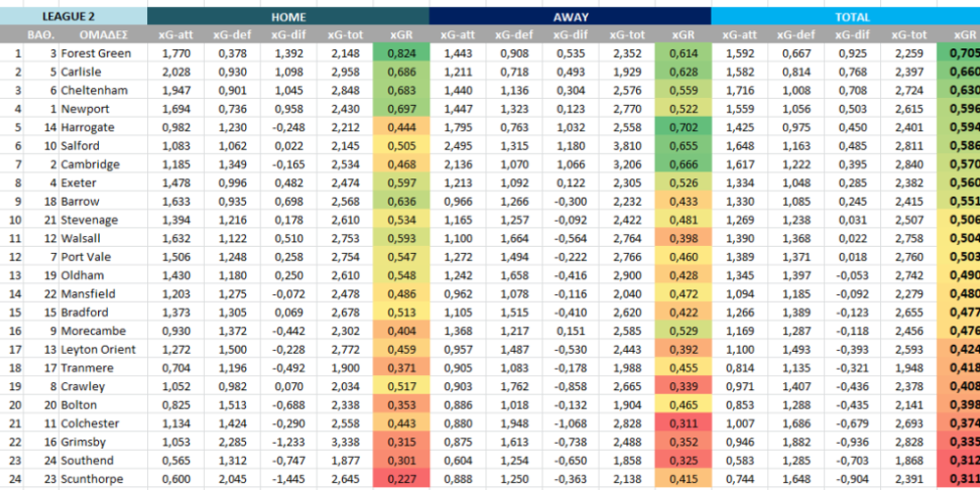Screen dimensions: 980x490
Task: Click the ΒΑΘ. column header
Action: (x=40, y=34)
